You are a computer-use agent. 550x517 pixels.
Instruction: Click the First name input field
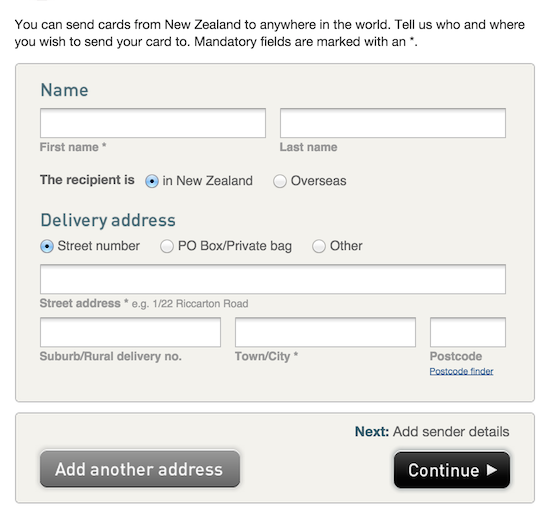click(153, 123)
